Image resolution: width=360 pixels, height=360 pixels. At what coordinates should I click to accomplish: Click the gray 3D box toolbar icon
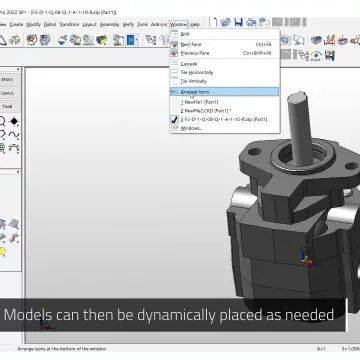click(x=15, y=40)
